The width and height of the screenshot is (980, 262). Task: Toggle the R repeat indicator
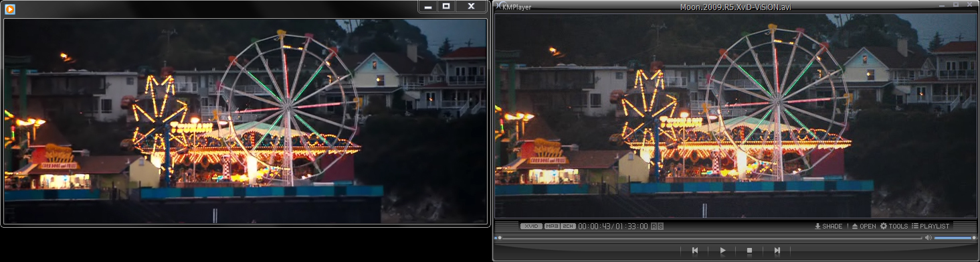pyautogui.click(x=654, y=226)
